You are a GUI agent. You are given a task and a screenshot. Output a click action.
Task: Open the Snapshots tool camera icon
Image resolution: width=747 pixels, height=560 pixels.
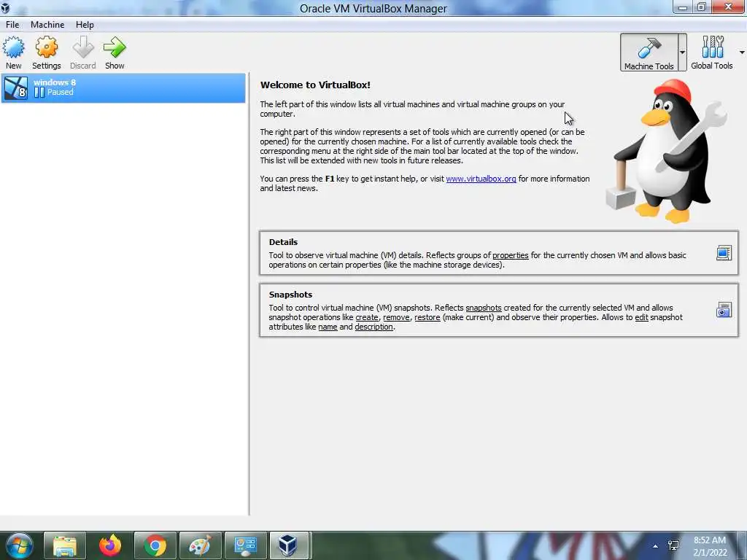[724, 310]
